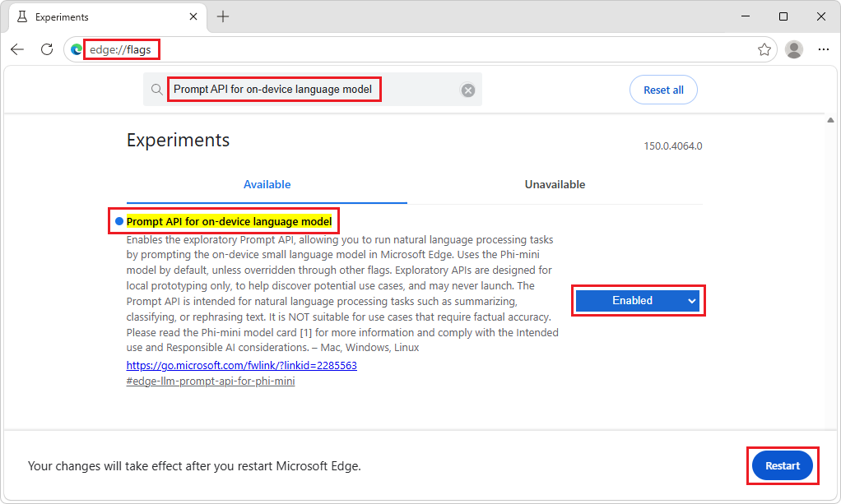Click the Edge logo icon in address bar

[x=77, y=49]
